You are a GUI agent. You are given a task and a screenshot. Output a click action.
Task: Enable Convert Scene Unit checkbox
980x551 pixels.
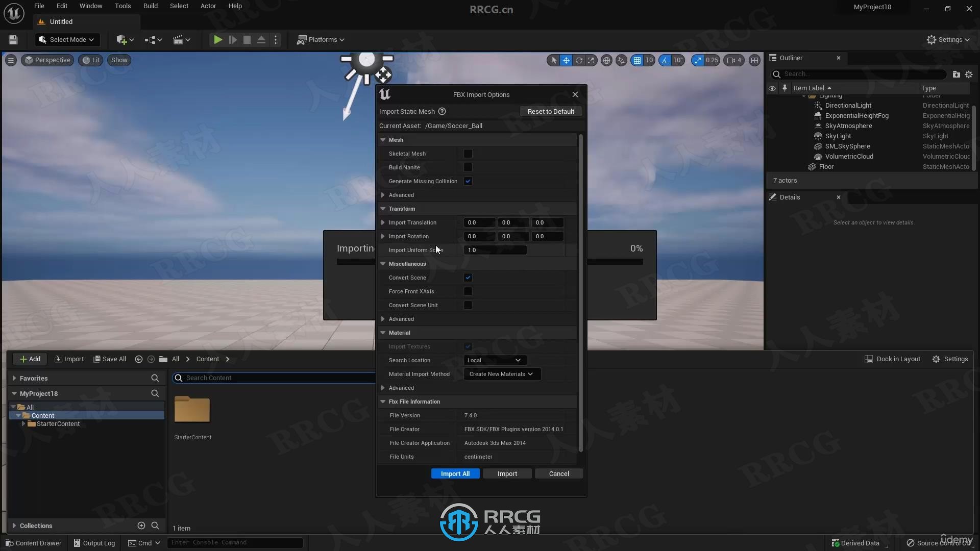click(468, 305)
